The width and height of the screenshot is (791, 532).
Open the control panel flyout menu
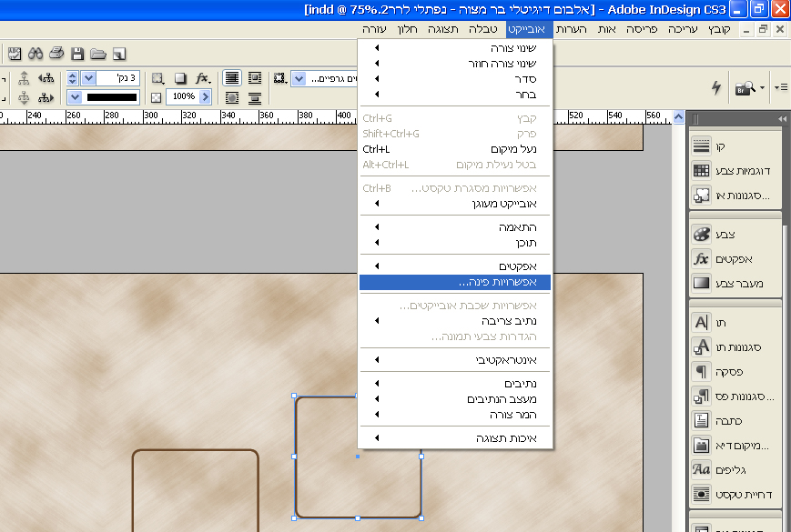(781, 87)
